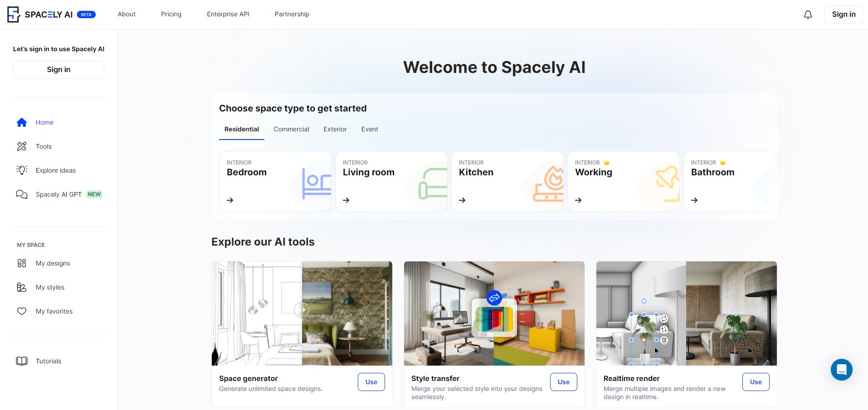Click the crown icon on Bathroom card
This screenshot has height=410, width=868.
722,163
